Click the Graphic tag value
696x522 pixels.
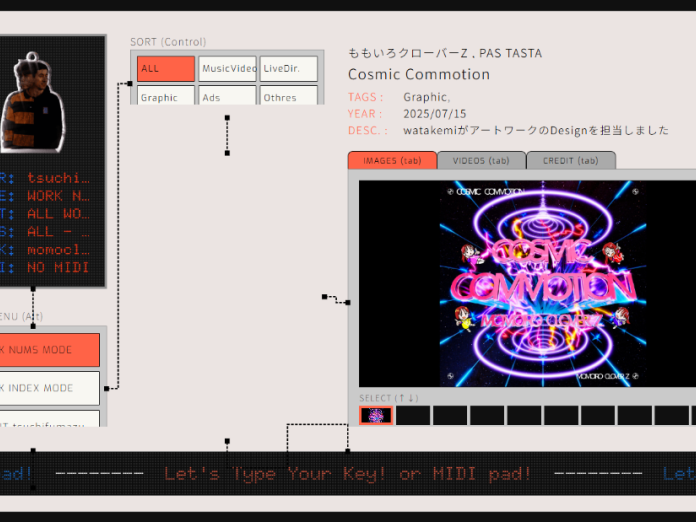click(427, 97)
